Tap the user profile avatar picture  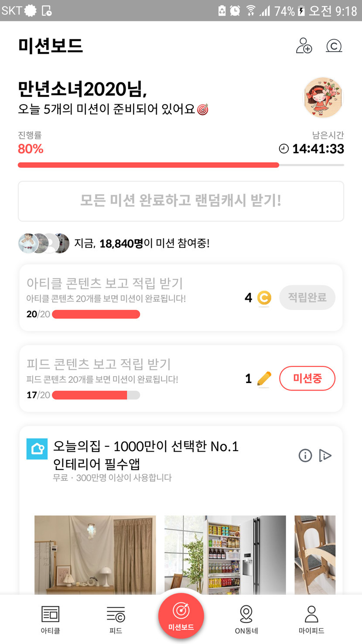coord(323,98)
